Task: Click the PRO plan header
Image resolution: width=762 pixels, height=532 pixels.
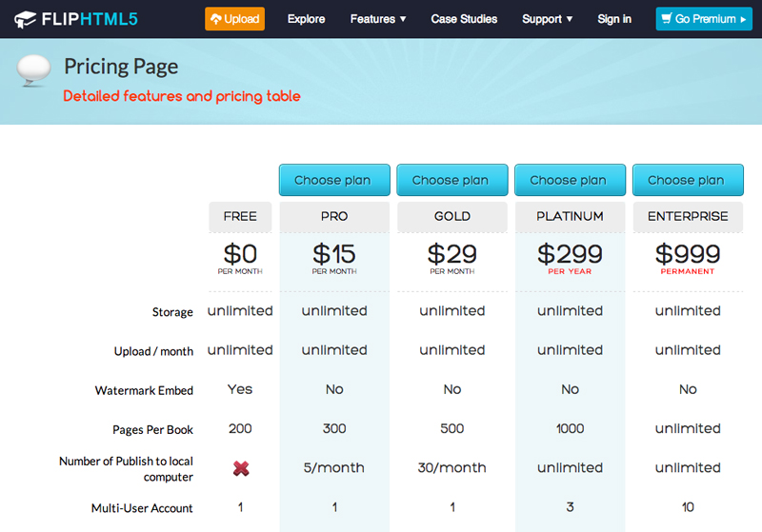Action: coord(334,216)
